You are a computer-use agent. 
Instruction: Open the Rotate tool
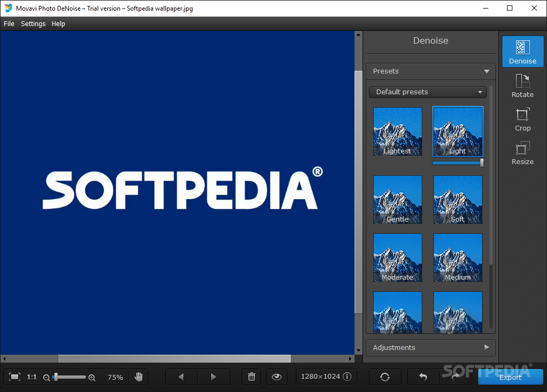(x=522, y=85)
